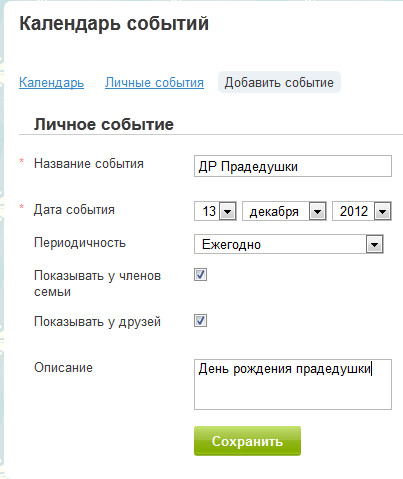The height and width of the screenshot is (479, 403).
Task: Open the year dropdown showing 2012
Action: (x=362, y=211)
